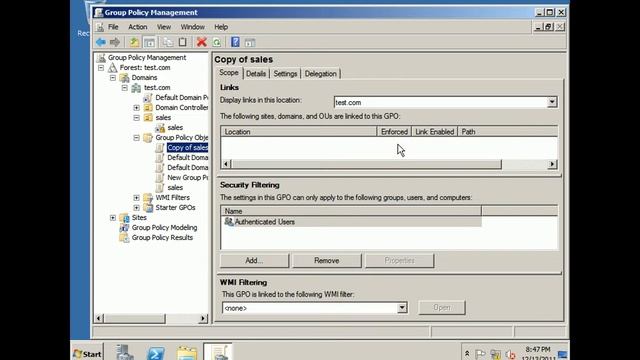Image resolution: width=640 pixels, height=360 pixels.
Task: Expand the Domain Controllers node
Action: coord(137,108)
